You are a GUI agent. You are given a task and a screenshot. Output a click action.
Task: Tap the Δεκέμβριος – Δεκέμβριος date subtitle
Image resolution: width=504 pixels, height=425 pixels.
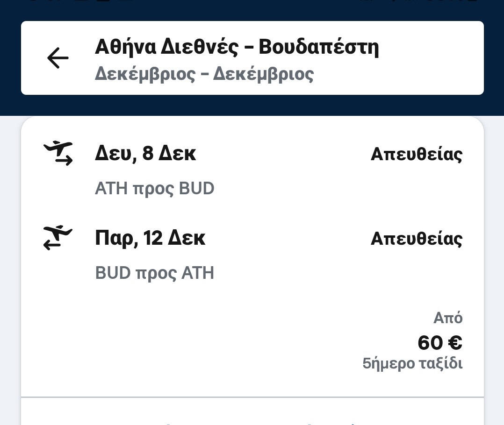(204, 74)
